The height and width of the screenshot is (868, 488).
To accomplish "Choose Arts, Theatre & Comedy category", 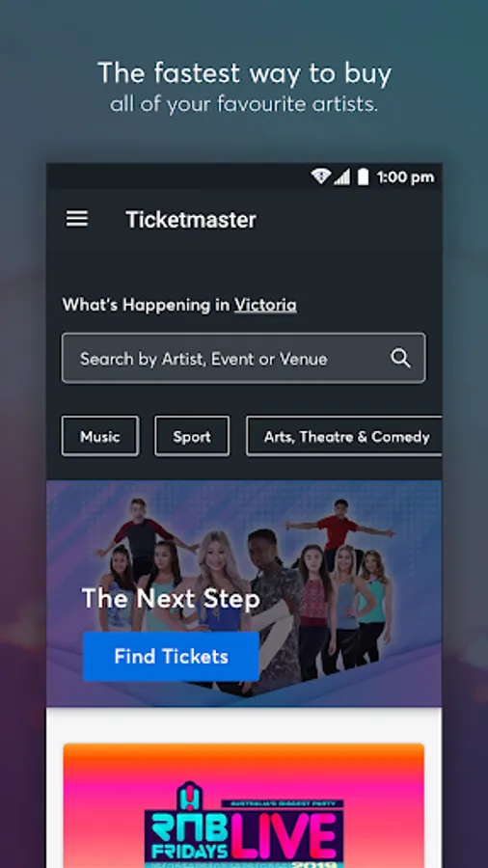I will (x=344, y=436).
